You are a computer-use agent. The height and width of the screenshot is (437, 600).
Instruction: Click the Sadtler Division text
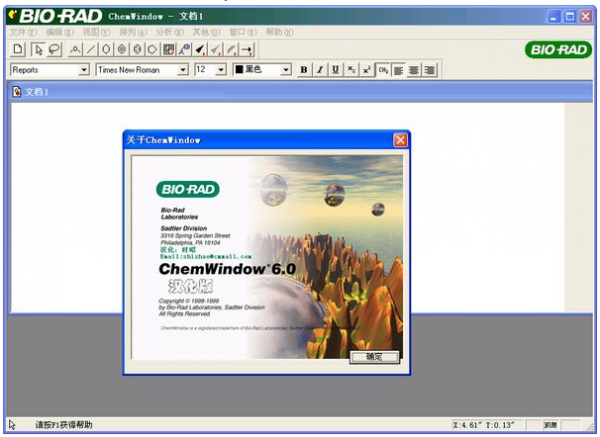184,228
